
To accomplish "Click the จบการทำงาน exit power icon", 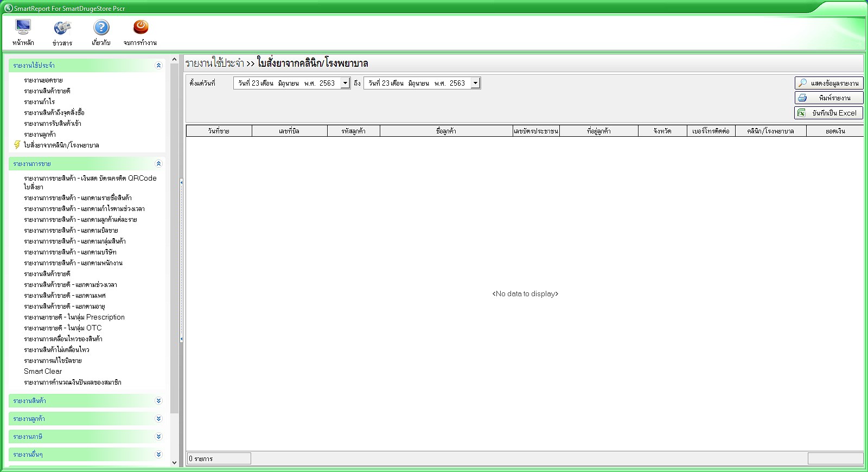I will click(141, 27).
